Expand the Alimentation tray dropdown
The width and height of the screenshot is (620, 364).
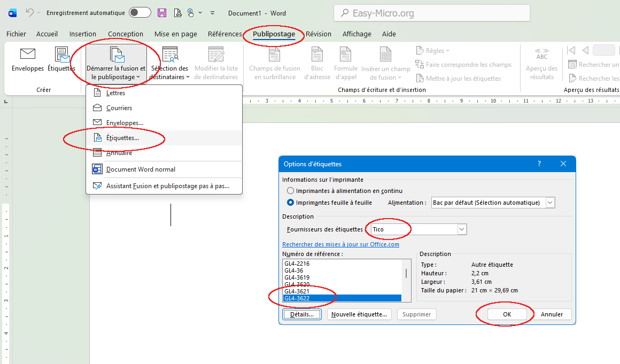pyautogui.click(x=550, y=203)
